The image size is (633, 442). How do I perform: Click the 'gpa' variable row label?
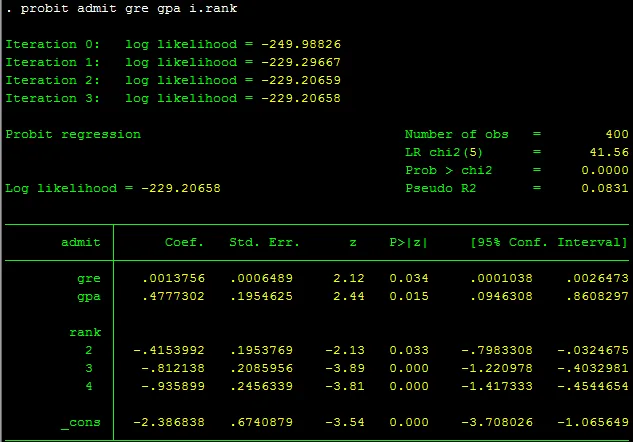coord(89,297)
